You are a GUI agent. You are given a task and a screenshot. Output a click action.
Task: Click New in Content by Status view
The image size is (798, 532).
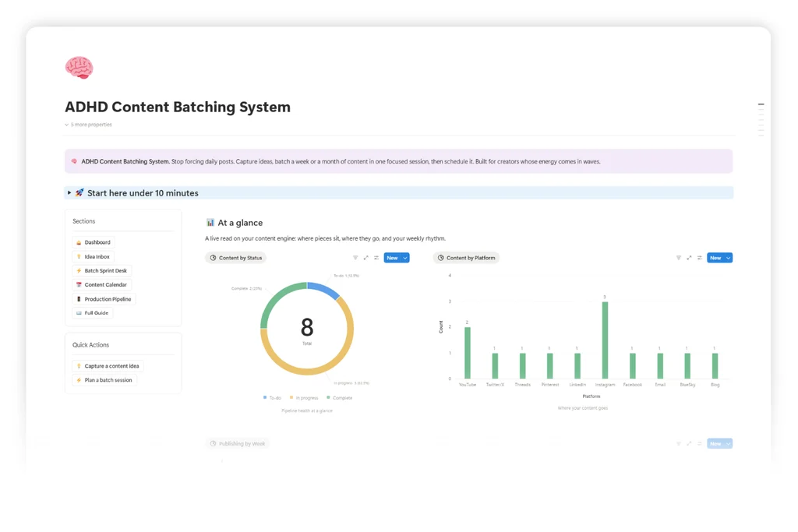(393, 258)
